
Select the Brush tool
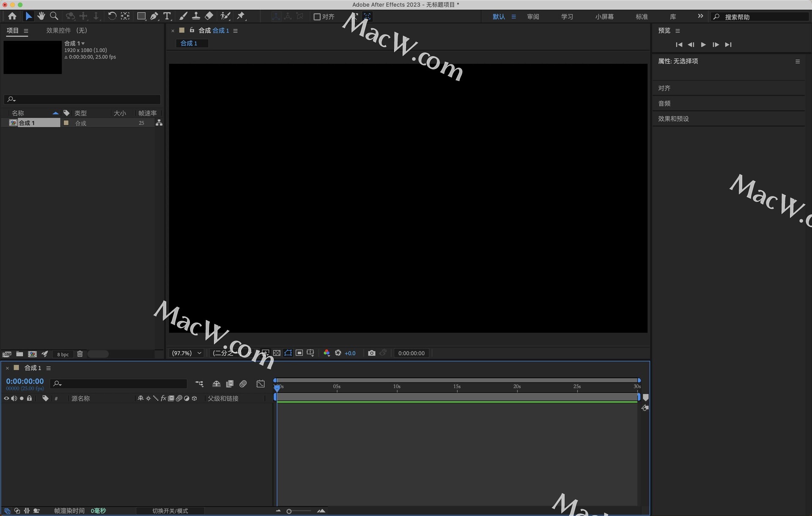point(183,16)
